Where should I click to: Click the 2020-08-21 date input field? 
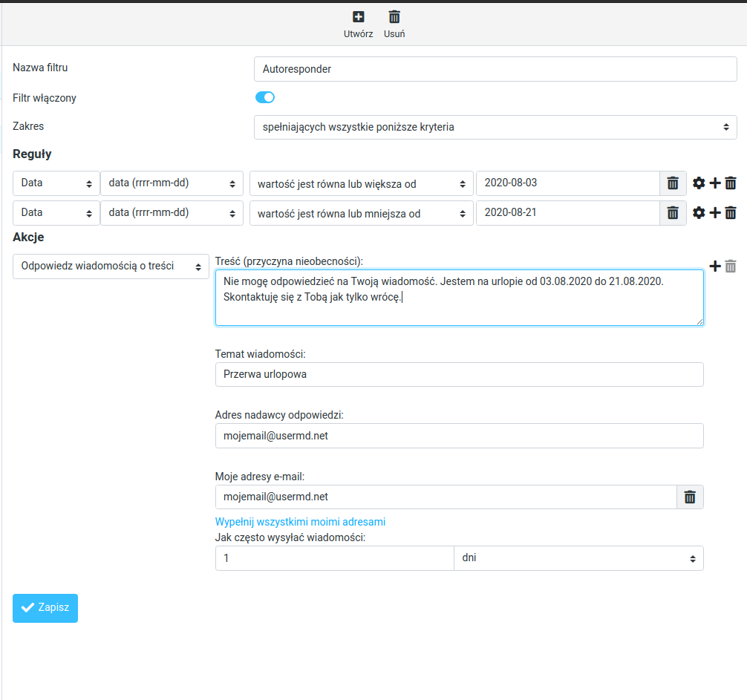point(567,213)
